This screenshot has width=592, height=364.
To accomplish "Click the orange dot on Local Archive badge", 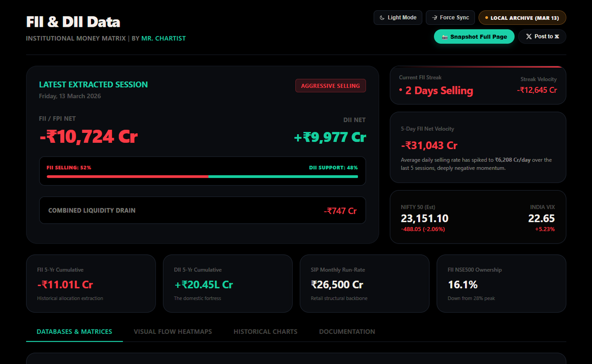I will (x=486, y=17).
